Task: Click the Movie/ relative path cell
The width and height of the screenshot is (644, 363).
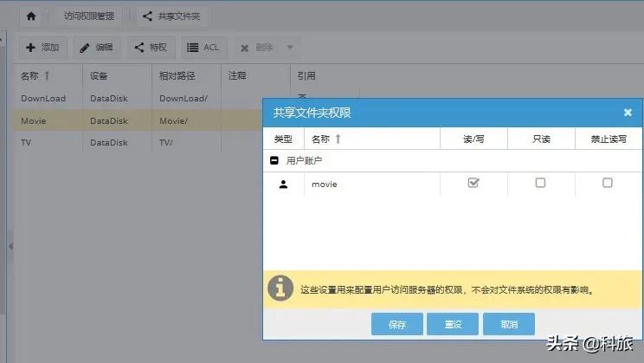Action: (174, 121)
